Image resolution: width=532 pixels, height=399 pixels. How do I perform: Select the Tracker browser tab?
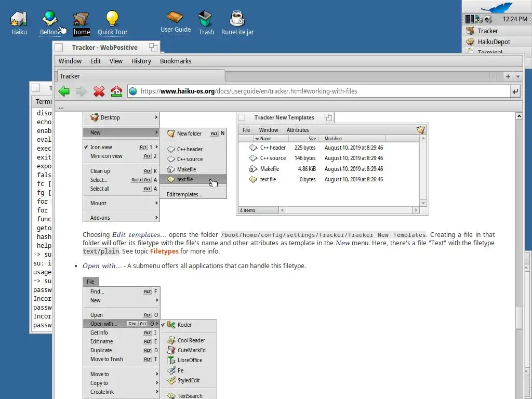[141, 76]
